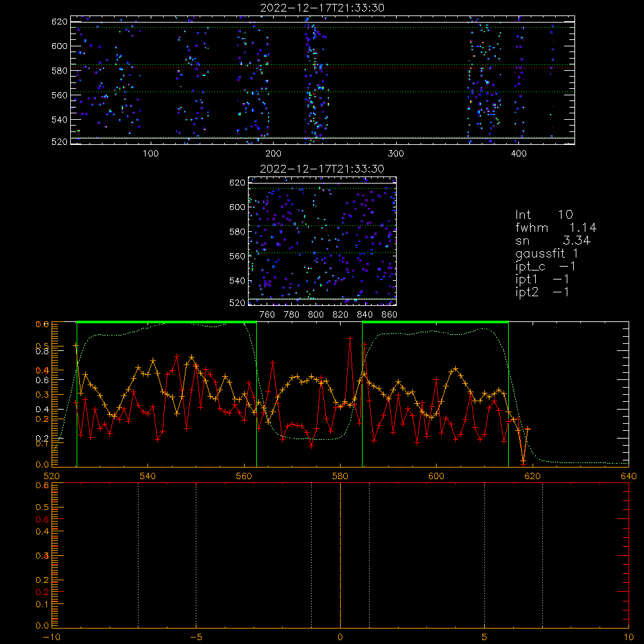Click x-axis tick 640 of the profile plot

[629, 476]
